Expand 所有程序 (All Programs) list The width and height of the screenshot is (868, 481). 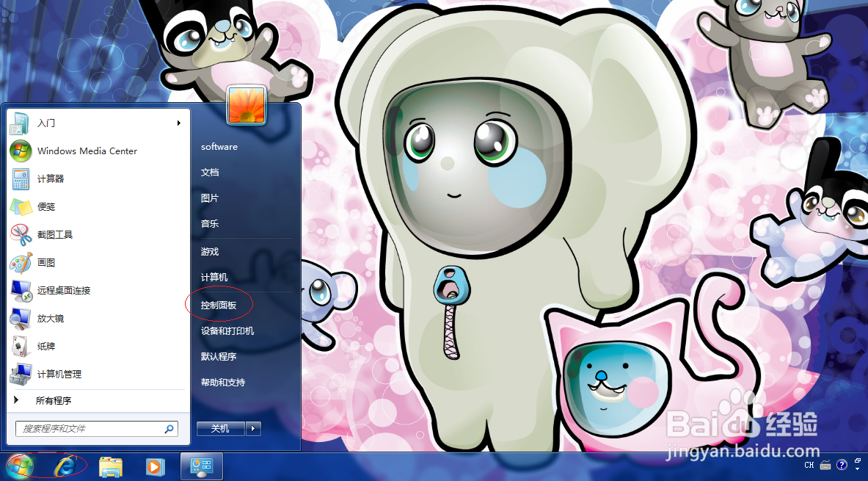[98, 400]
